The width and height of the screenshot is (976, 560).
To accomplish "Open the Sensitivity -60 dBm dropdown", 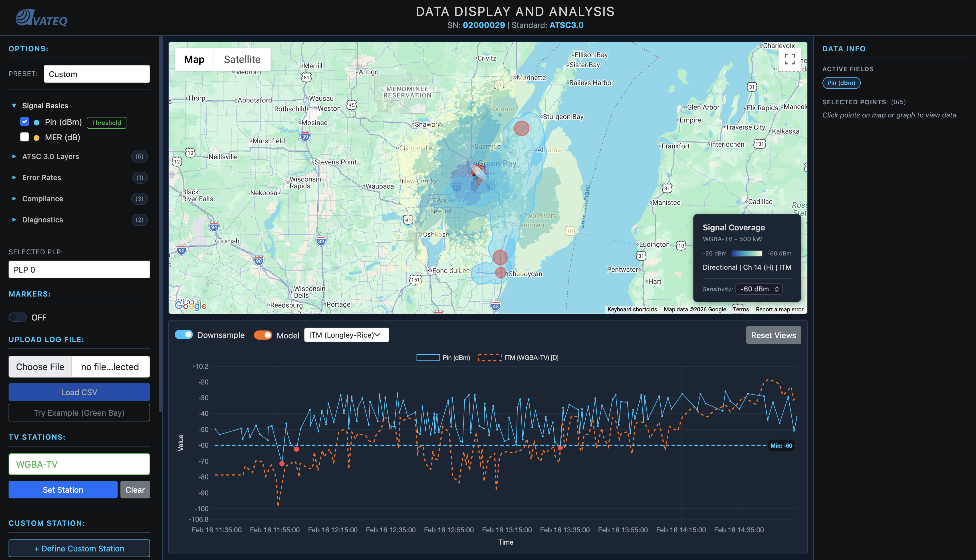I will (x=759, y=289).
